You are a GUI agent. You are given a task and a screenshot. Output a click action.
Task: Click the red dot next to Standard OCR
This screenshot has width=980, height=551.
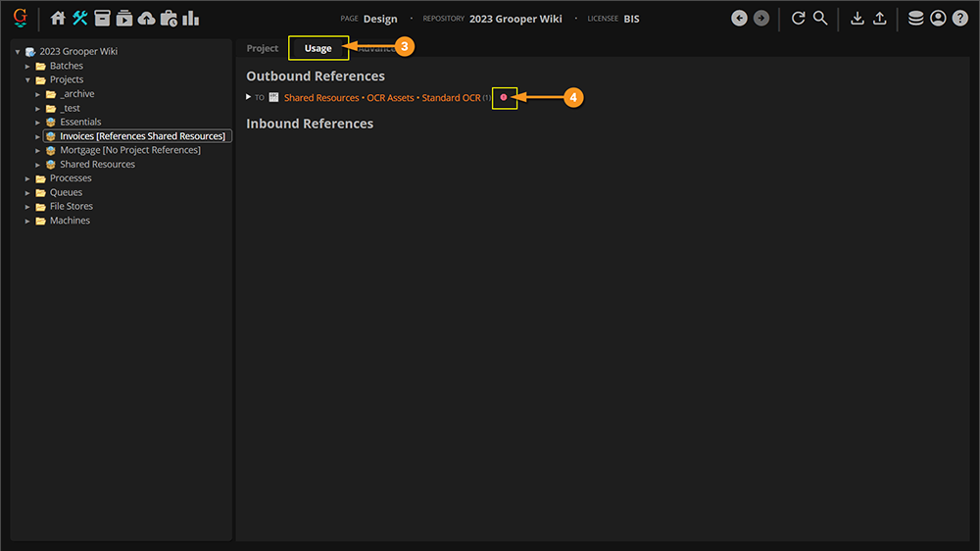(504, 98)
